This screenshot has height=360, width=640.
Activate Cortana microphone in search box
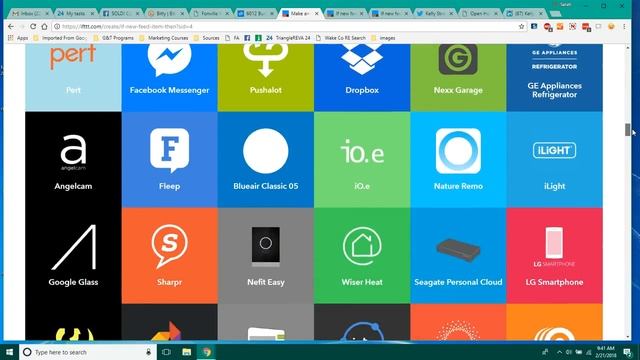(x=149, y=352)
